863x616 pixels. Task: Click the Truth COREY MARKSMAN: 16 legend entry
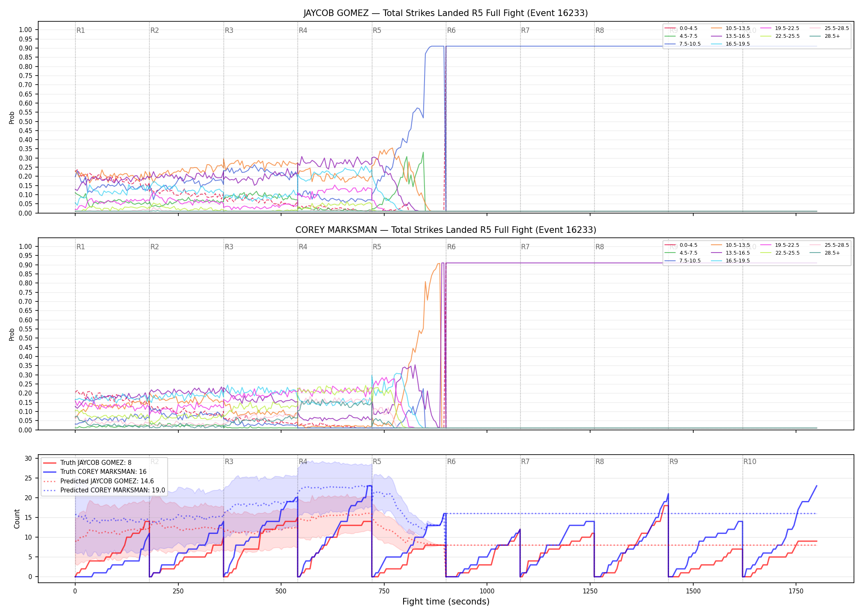95,471
